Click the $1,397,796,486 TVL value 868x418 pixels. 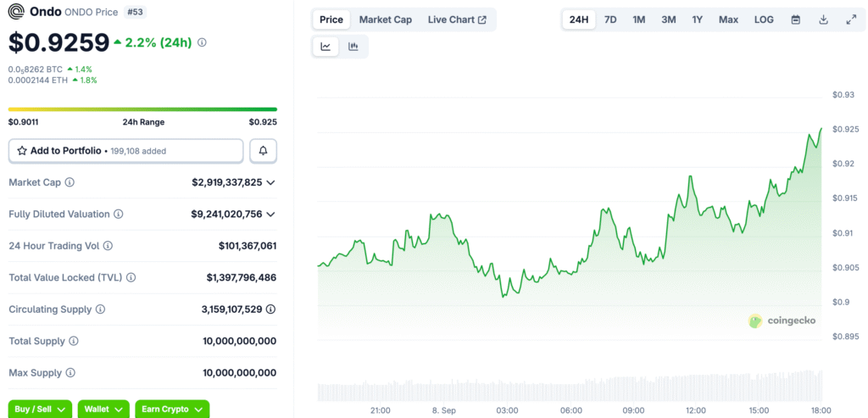242,277
